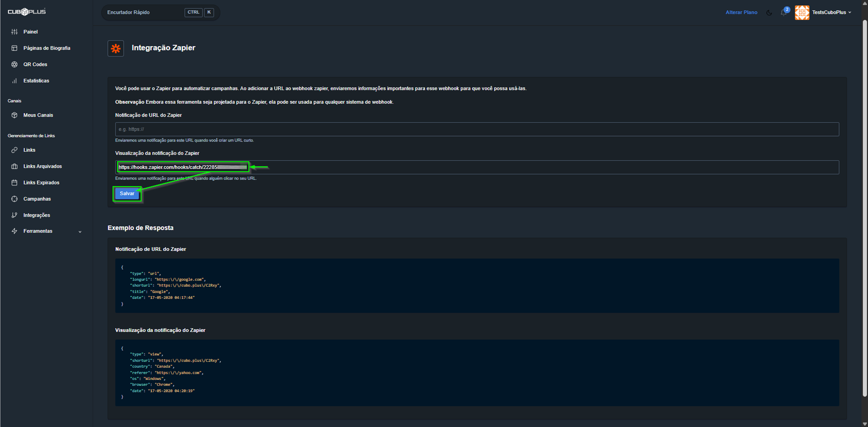Click the Links Arquivados briefcase icon

pos(14,166)
